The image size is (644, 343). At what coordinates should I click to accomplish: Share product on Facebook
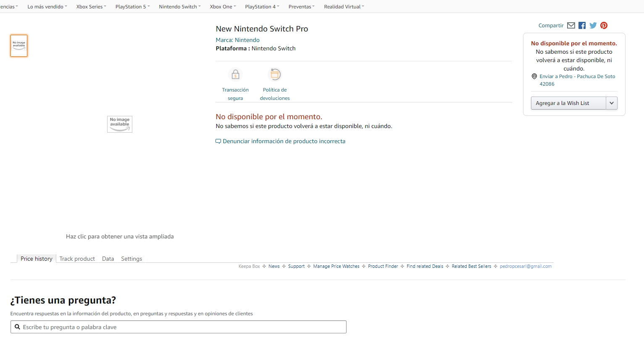coord(582,26)
